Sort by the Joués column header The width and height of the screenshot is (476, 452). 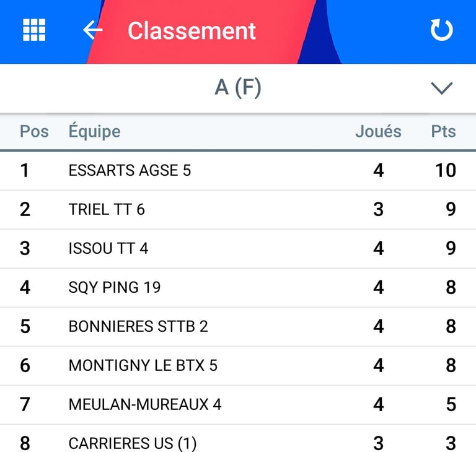point(377,131)
